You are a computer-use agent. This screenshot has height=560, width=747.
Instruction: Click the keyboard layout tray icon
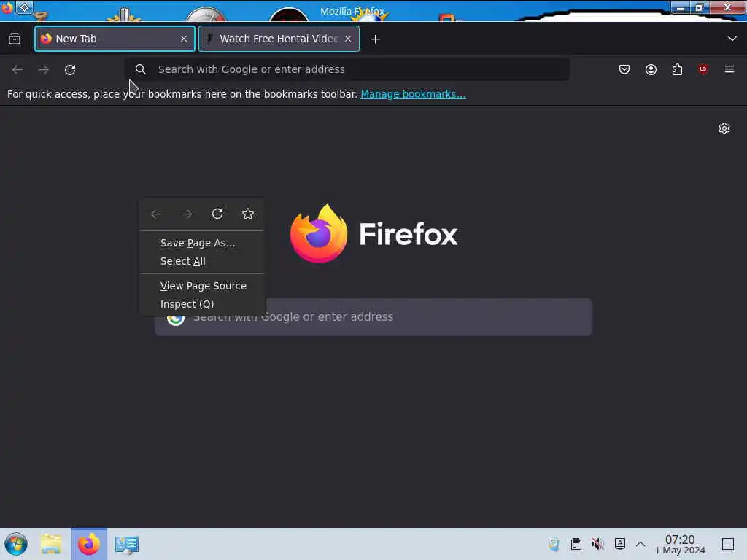coord(619,544)
